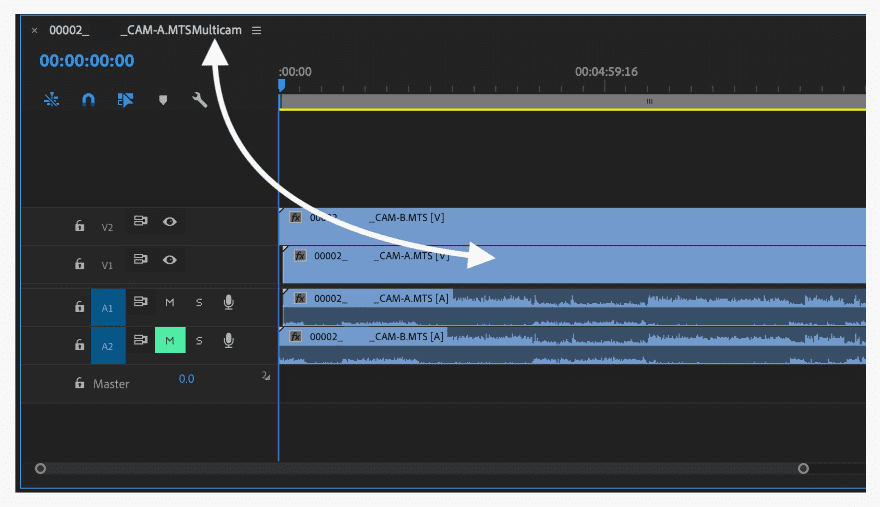Select the CAM-A.MTS [V] clip
The width and height of the screenshot is (880, 507).
574,265
